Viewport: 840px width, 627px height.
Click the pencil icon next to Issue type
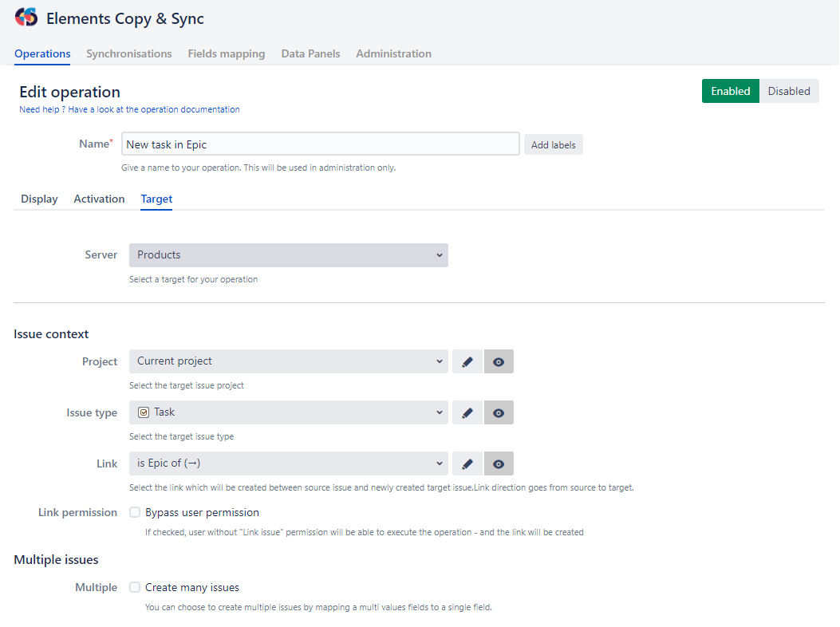(467, 412)
